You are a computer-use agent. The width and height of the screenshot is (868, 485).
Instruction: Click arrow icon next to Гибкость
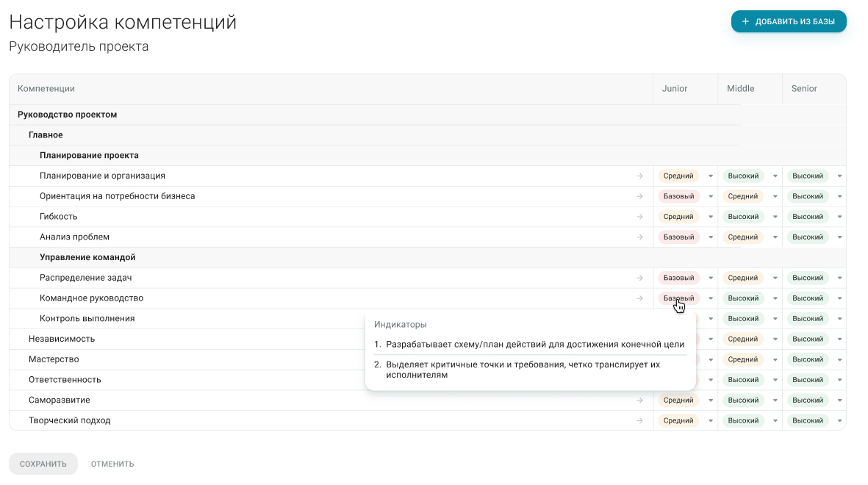[640, 217]
